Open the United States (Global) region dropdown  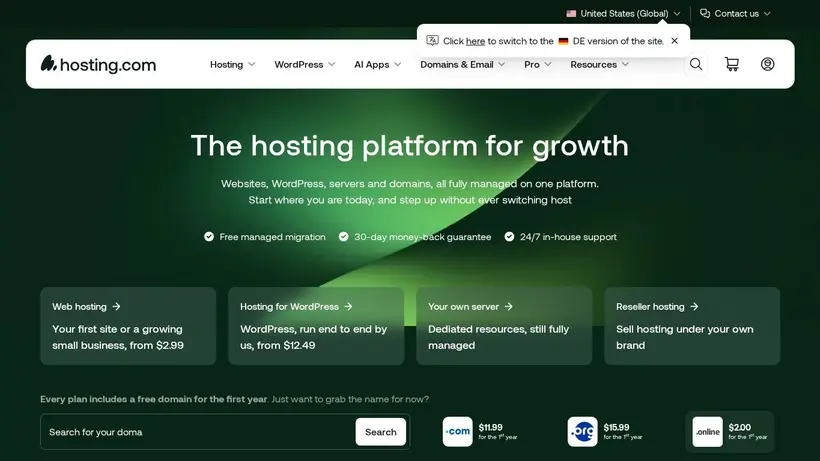coord(623,14)
